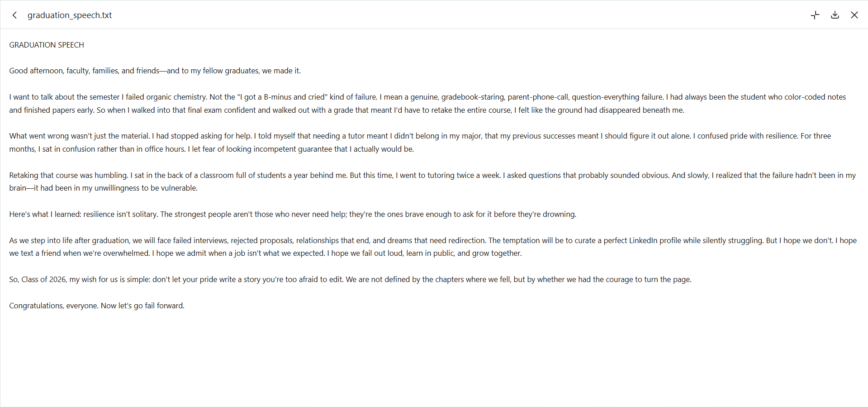Click the phrase 'turn the page' in the text

point(667,279)
